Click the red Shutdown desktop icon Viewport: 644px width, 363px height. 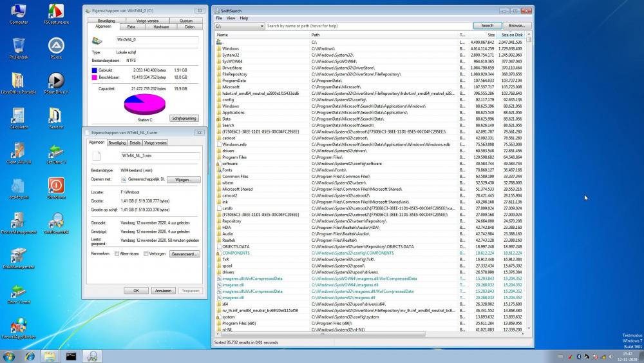pos(56,186)
